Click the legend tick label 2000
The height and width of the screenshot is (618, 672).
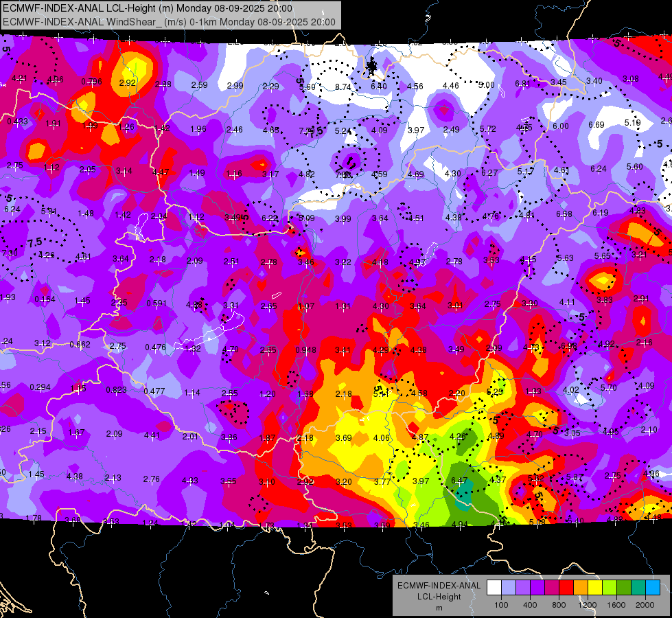click(x=645, y=605)
